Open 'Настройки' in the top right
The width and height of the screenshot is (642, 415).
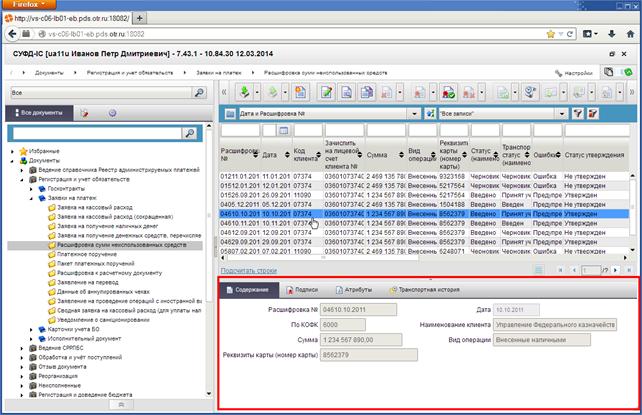coord(574,73)
